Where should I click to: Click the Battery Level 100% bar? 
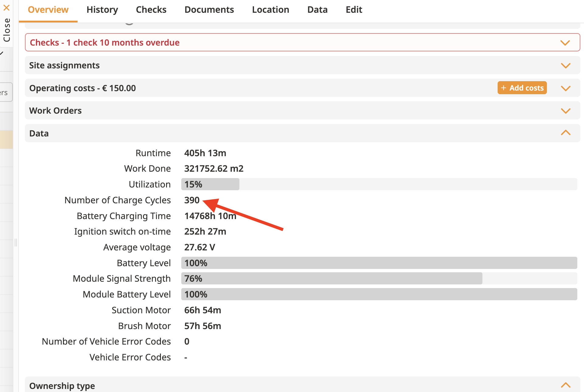[379, 263]
